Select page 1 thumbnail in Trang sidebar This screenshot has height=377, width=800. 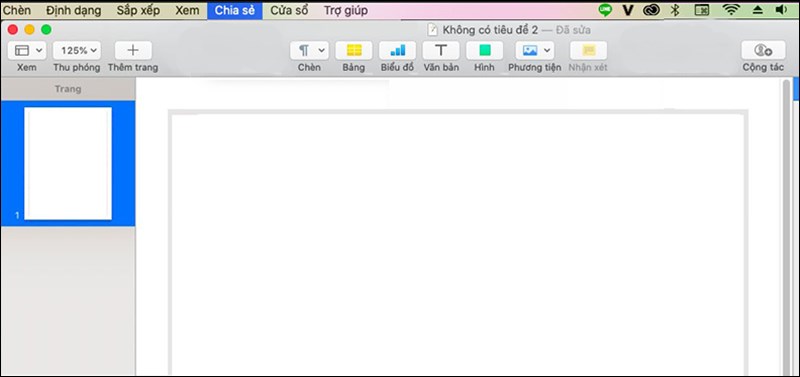click(x=68, y=163)
